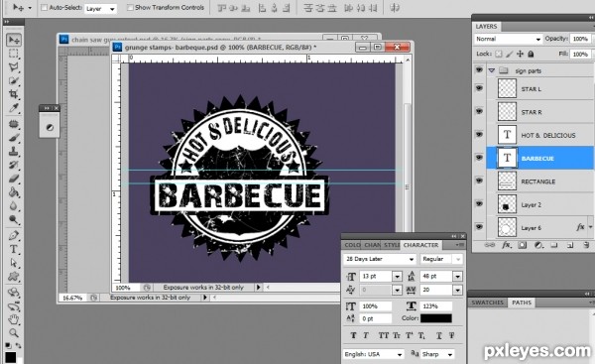
Task: Hide the RECTANGLE layer
Action: click(x=479, y=182)
